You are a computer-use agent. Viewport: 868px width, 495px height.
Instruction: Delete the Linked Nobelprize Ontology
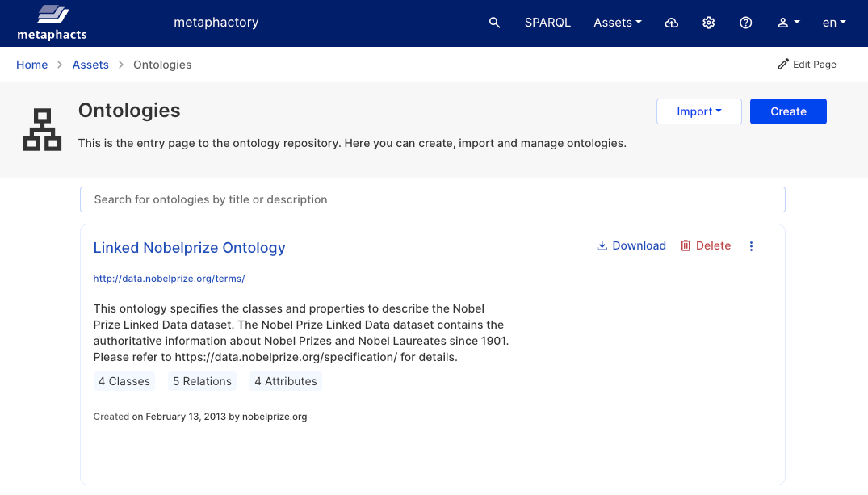coord(705,245)
